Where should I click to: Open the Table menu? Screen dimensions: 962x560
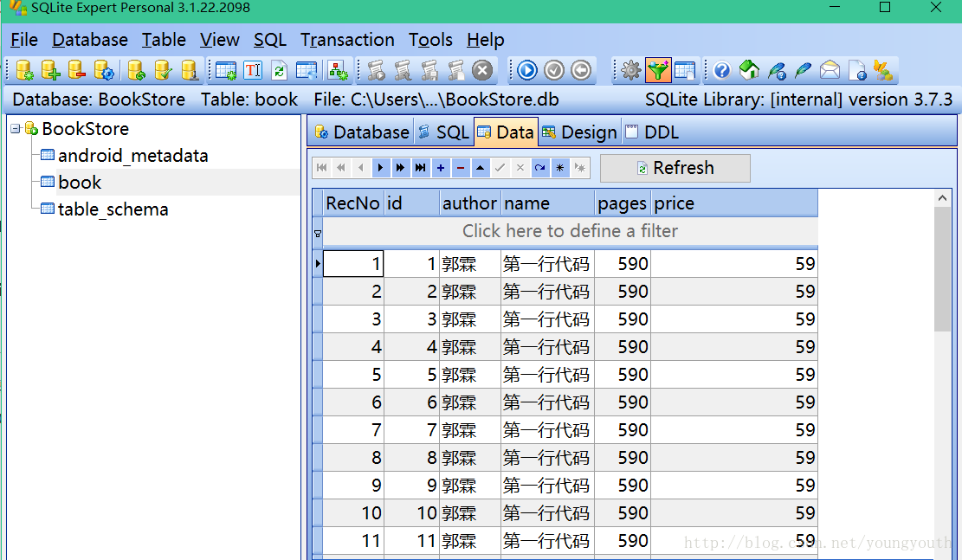tap(164, 40)
